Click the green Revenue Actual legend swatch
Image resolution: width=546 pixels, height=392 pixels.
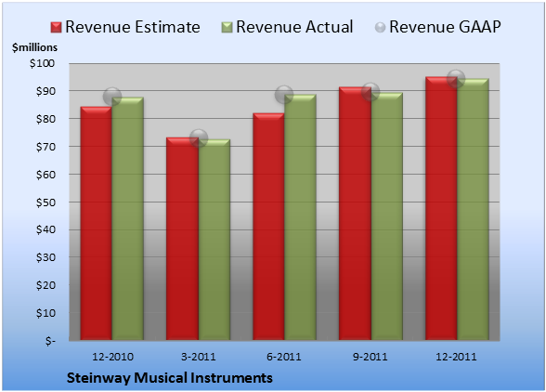click(x=227, y=27)
